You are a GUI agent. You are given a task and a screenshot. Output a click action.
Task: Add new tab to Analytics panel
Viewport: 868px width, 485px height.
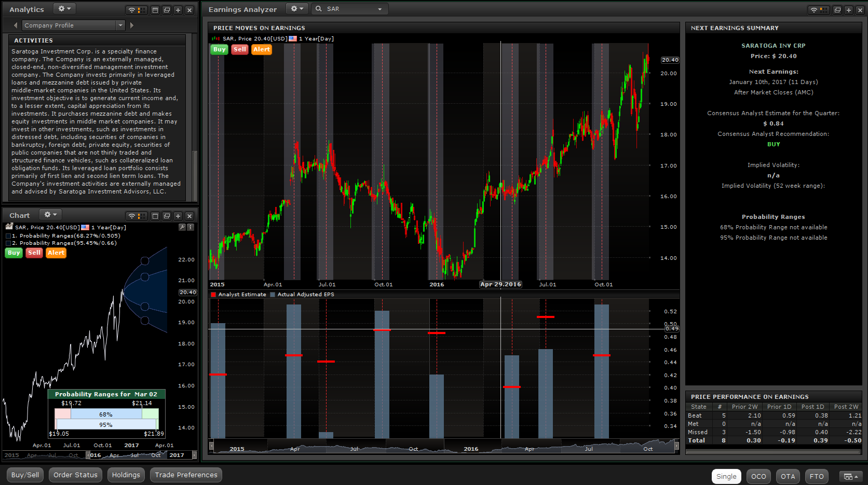coord(178,10)
